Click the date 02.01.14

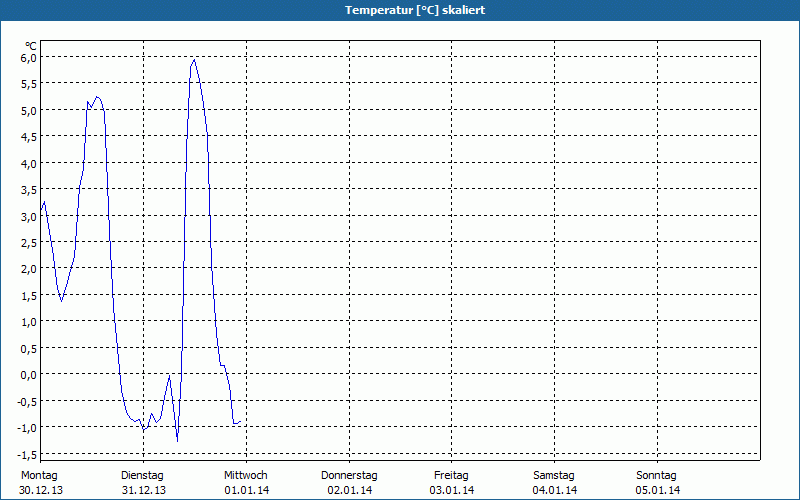pyautogui.click(x=350, y=490)
